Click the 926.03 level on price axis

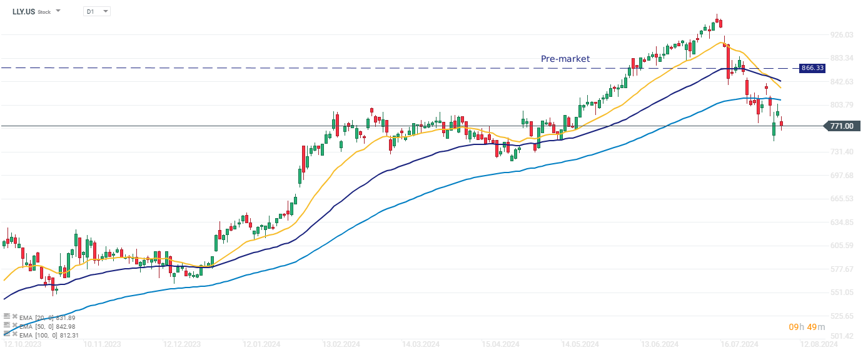click(x=841, y=35)
